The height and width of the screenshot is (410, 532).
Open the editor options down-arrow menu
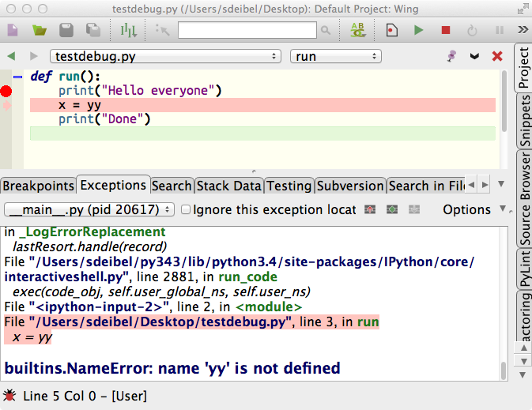point(474,56)
